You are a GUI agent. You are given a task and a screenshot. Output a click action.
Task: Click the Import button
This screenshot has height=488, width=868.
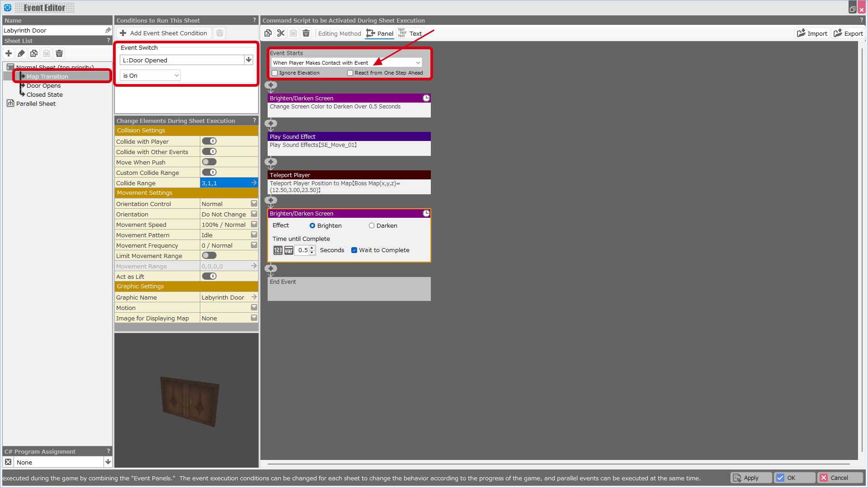tap(812, 33)
